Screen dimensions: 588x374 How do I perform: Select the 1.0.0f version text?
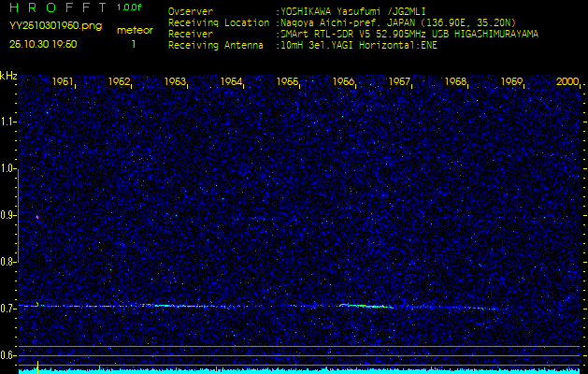point(130,7)
